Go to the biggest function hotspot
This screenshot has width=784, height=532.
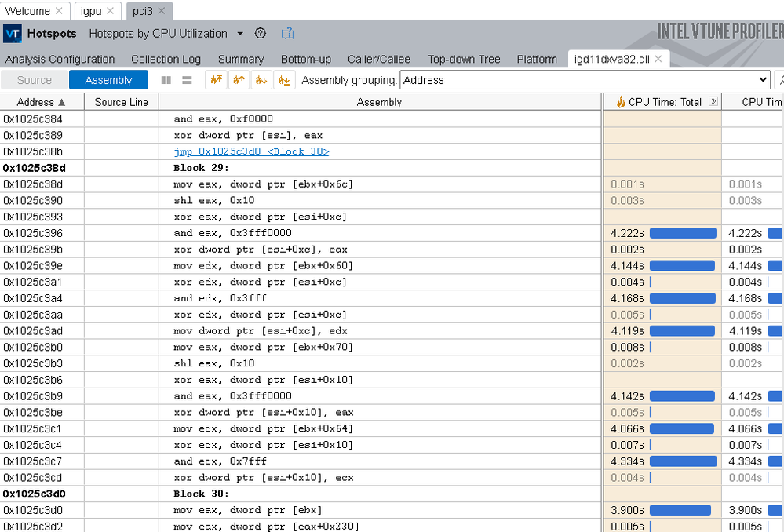click(216, 80)
